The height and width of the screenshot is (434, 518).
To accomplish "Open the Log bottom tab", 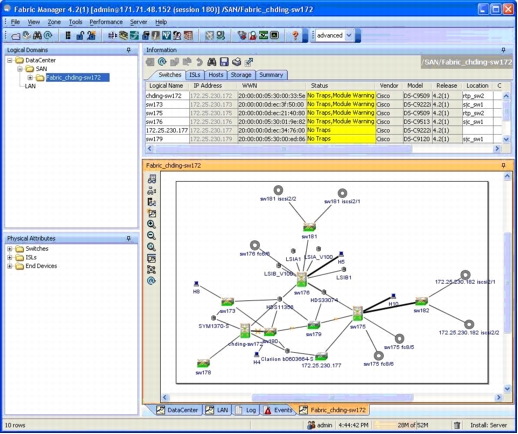I will [x=246, y=410].
